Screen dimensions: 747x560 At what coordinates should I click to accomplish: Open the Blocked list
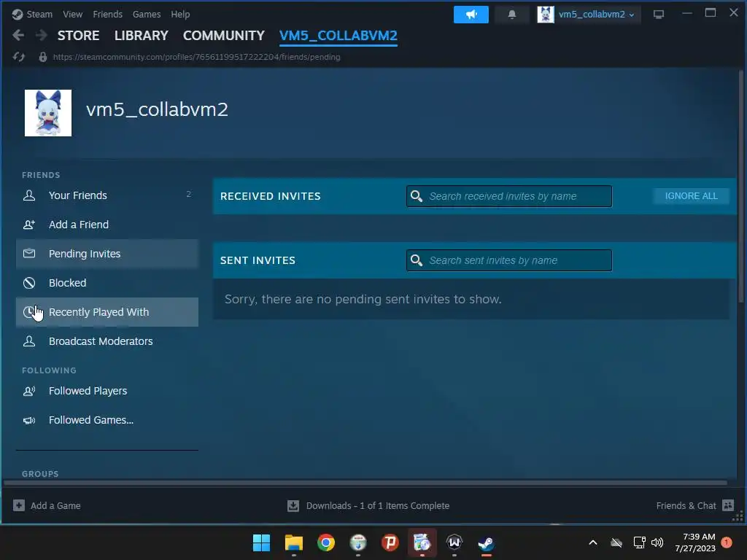coord(107,283)
